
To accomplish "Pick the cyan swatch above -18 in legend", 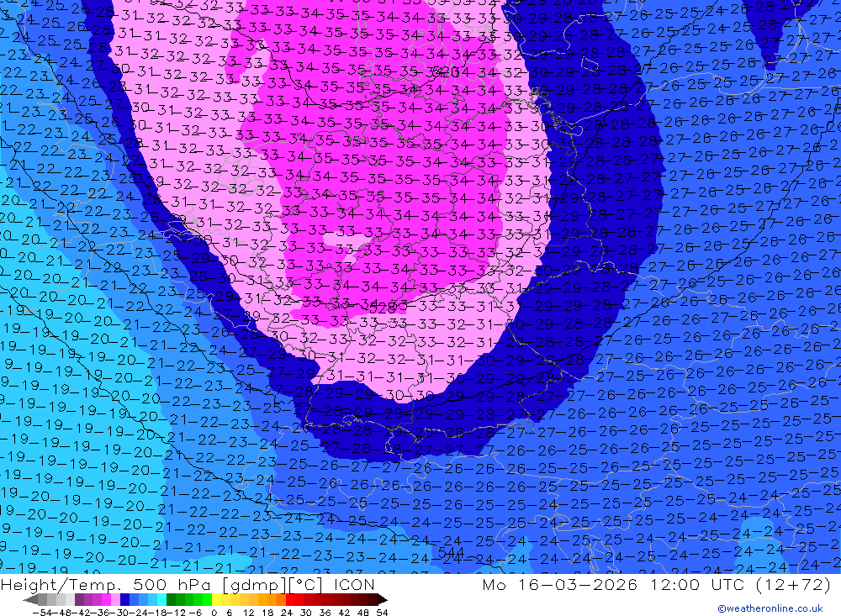I will (x=161, y=599).
